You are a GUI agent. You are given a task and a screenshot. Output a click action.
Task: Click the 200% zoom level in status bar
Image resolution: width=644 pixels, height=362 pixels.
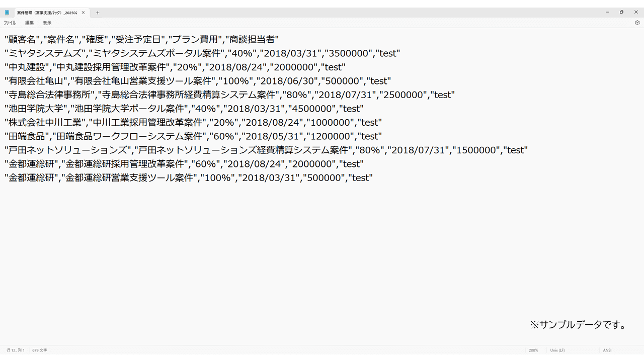pyautogui.click(x=533, y=350)
